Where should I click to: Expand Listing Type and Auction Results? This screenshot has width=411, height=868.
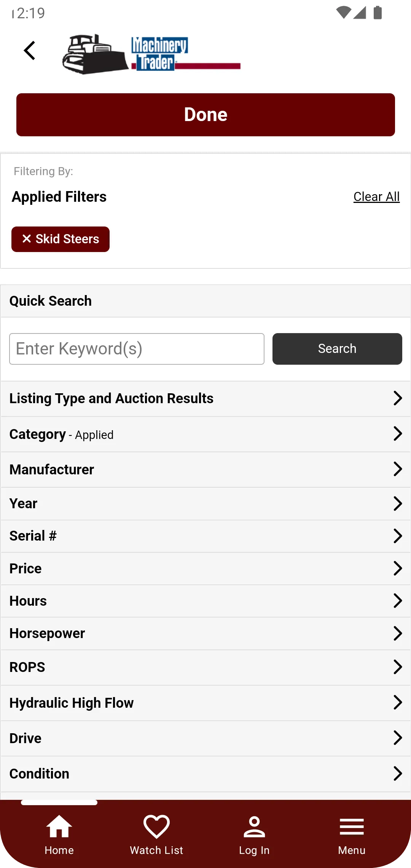[205, 399]
